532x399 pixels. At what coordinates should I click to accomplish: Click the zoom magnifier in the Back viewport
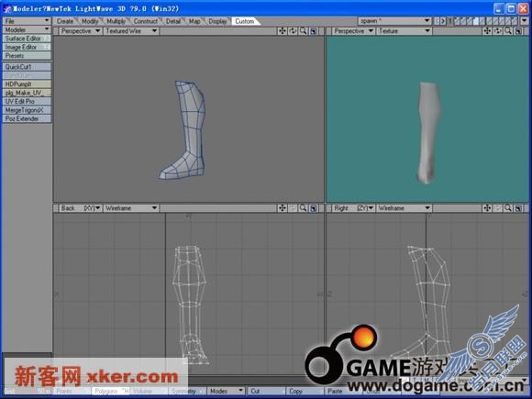(303, 208)
